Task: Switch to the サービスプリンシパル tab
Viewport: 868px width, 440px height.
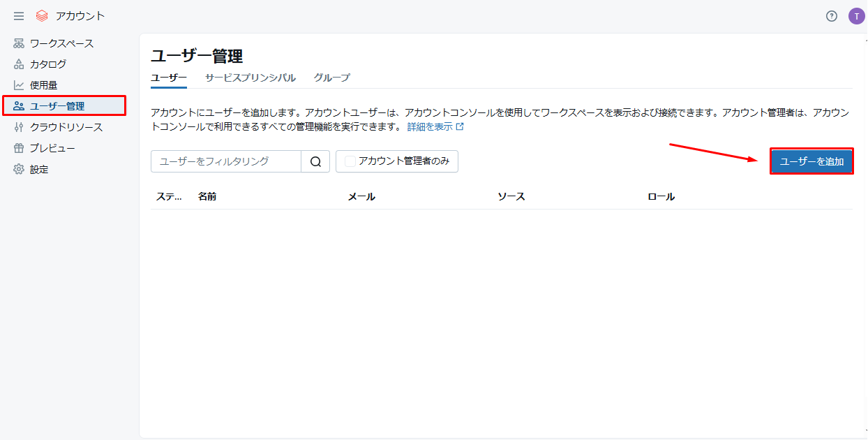Action: pyautogui.click(x=250, y=78)
